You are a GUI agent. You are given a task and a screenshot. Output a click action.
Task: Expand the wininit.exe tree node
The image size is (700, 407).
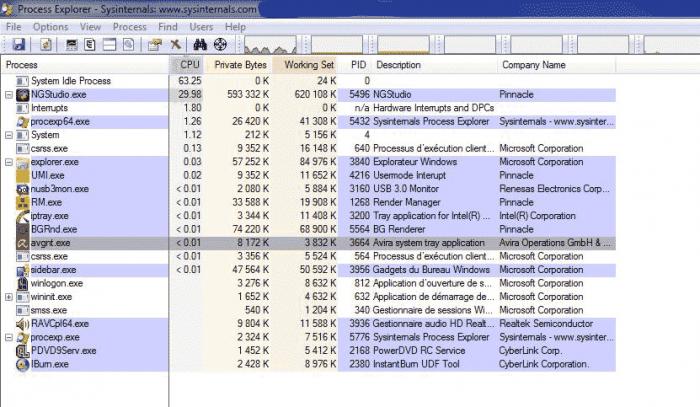pos(8,297)
